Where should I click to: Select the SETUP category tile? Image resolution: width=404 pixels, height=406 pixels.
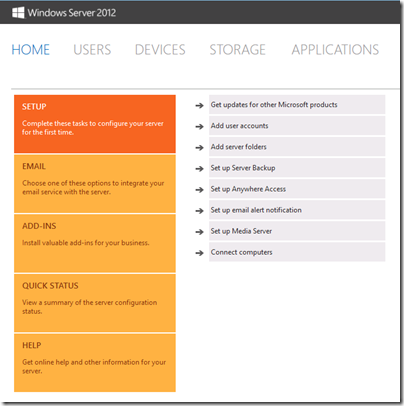[x=95, y=124]
